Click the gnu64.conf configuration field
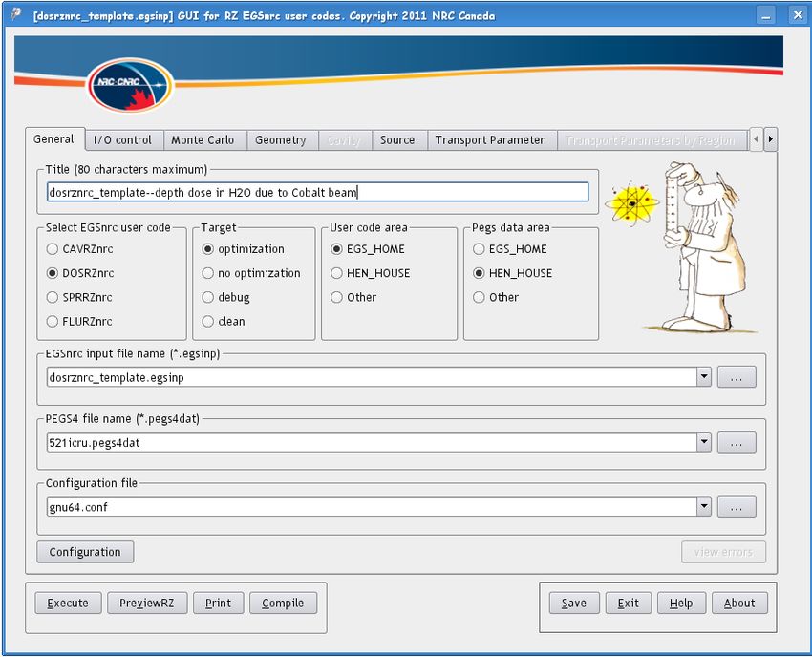This screenshot has width=812, height=657. 372,506
